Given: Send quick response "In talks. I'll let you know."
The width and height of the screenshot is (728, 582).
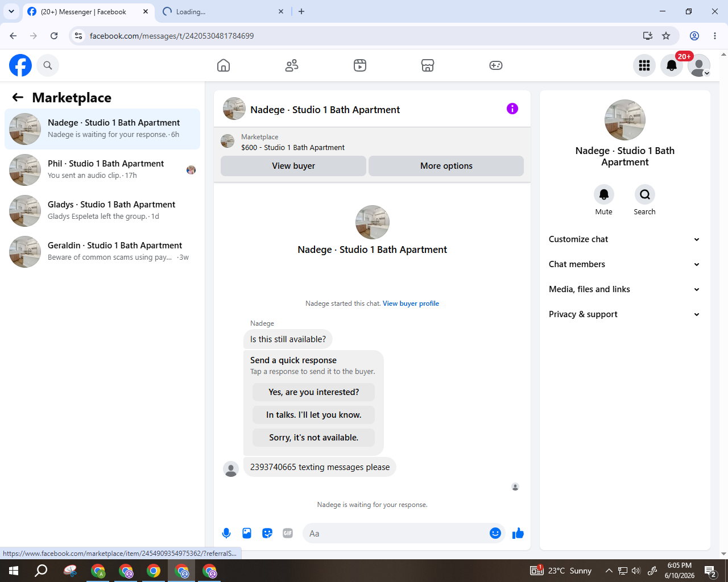Looking at the screenshot, I should pos(314,415).
